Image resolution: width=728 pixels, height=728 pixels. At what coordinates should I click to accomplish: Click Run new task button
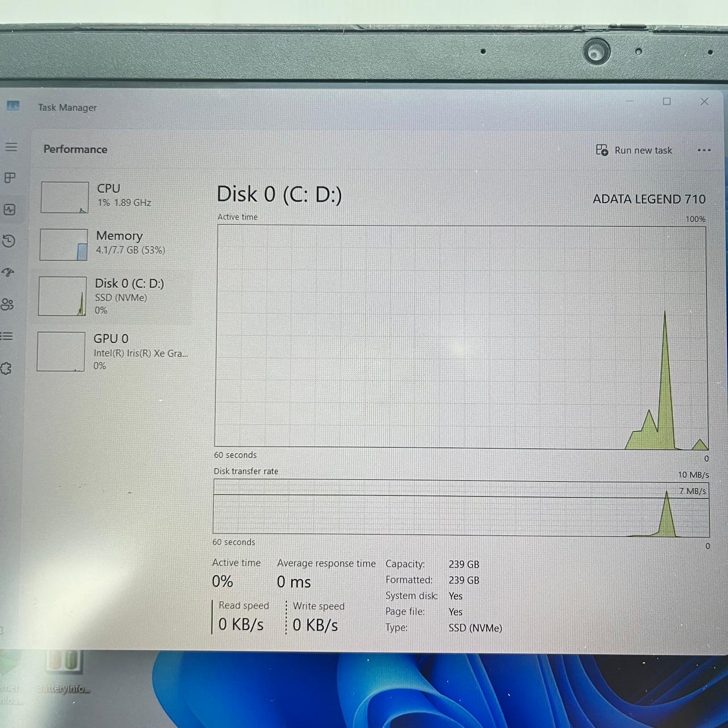(x=634, y=150)
